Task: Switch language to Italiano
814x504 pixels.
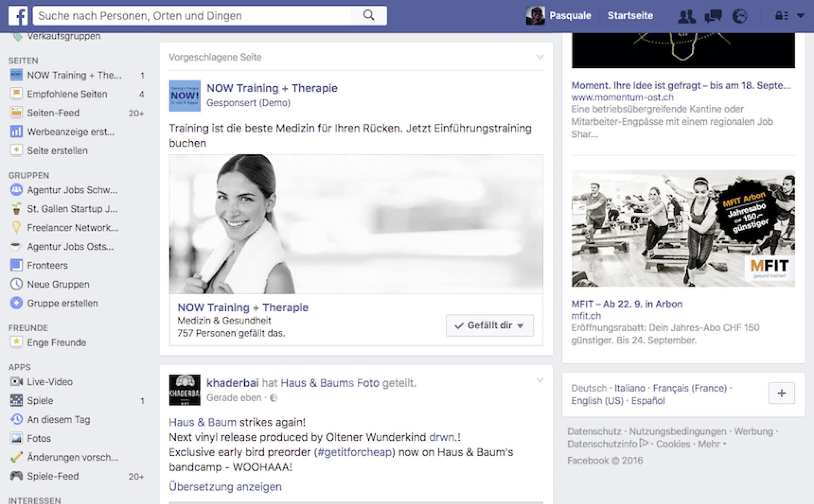Action: (x=630, y=388)
